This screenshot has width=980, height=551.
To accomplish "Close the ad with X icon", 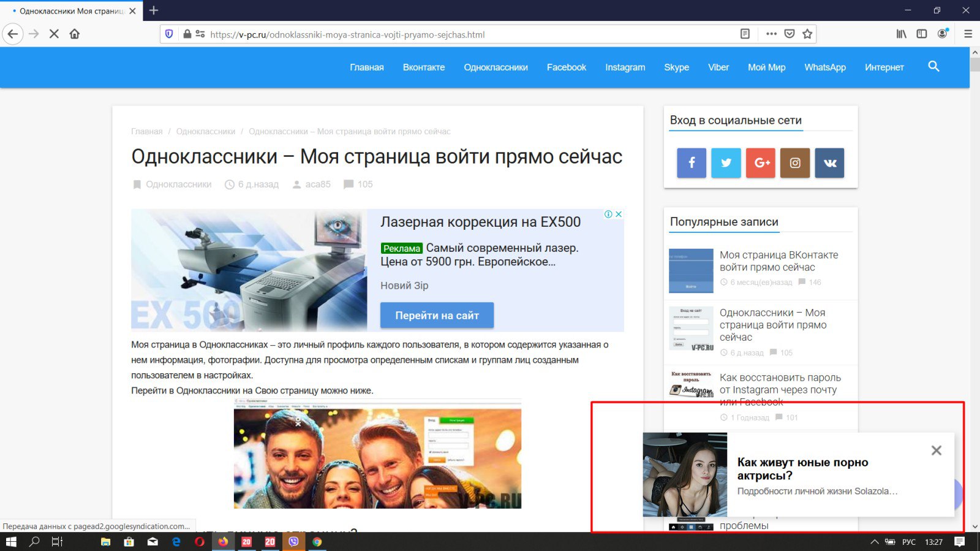I will click(x=619, y=214).
